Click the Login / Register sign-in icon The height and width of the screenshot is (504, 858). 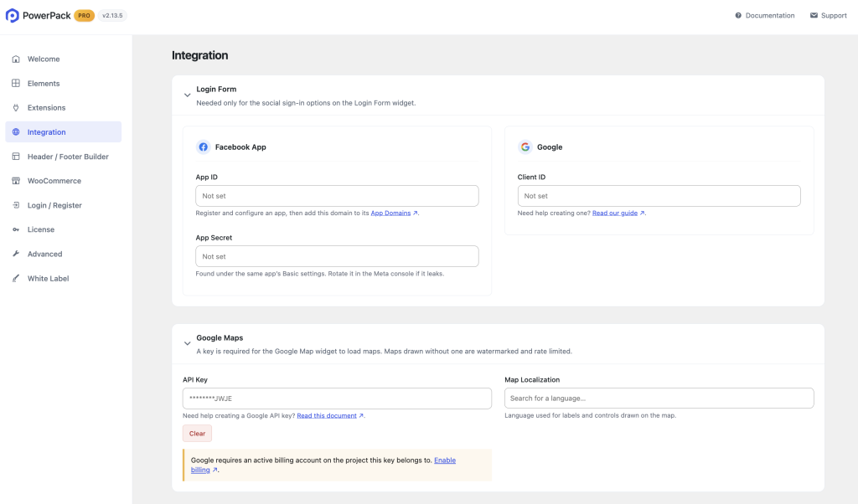coord(16,205)
